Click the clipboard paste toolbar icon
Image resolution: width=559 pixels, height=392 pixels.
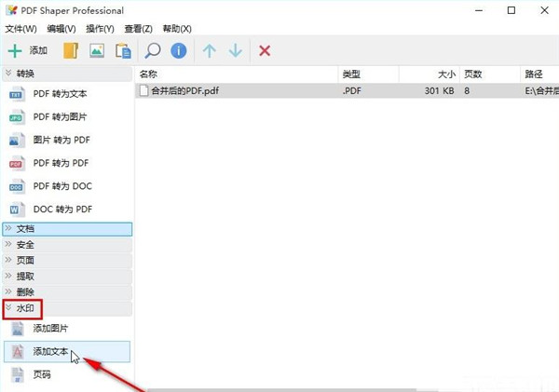pyautogui.click(x=122, y=50)
